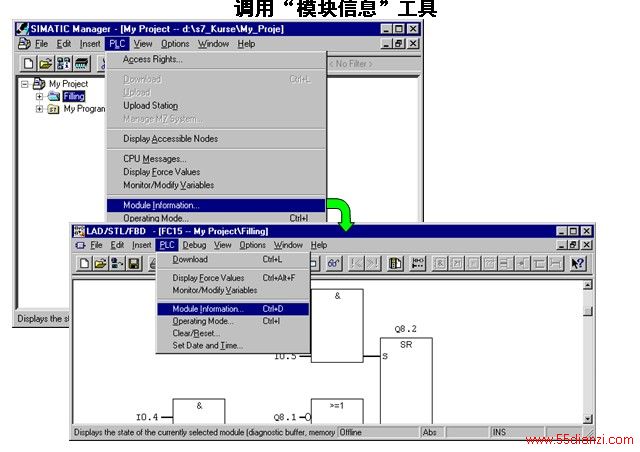Click SR flip-flop block Q8.2
This screenshot has height=452, width=640.
point(406,381)
